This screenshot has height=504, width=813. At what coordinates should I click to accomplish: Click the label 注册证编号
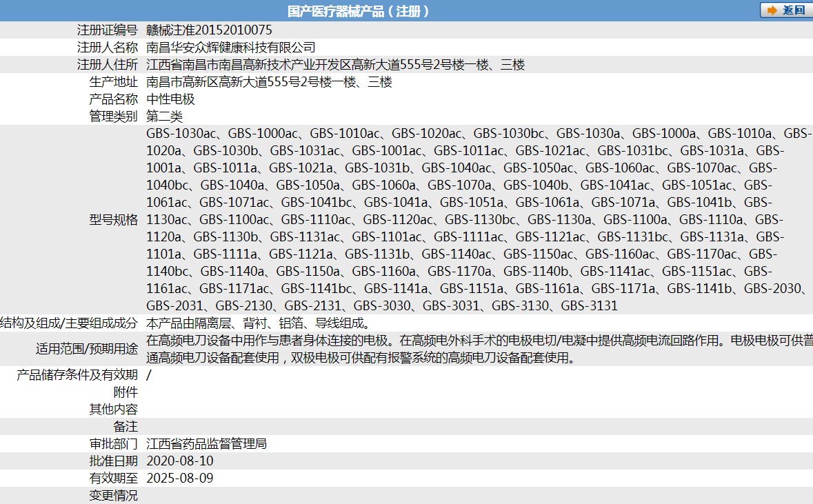point(108,30)
